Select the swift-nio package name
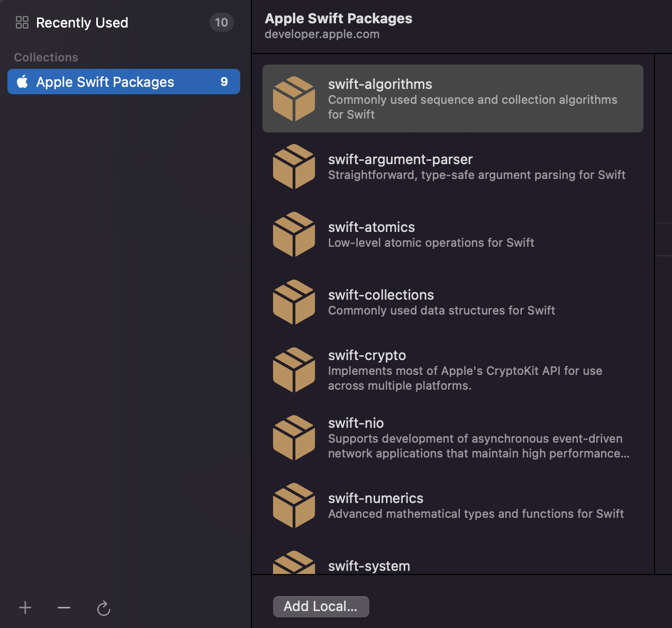The height and width of the screenshot is (628, 672). 356,423
